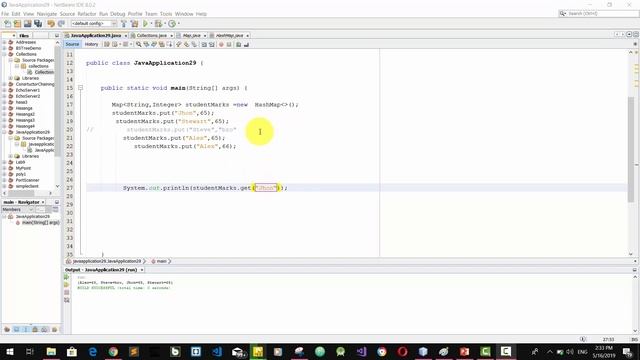Click the editor vertical scrollbar
This screenshot has width=640, height=360.
pyautogui.click(x=631, y=149)
